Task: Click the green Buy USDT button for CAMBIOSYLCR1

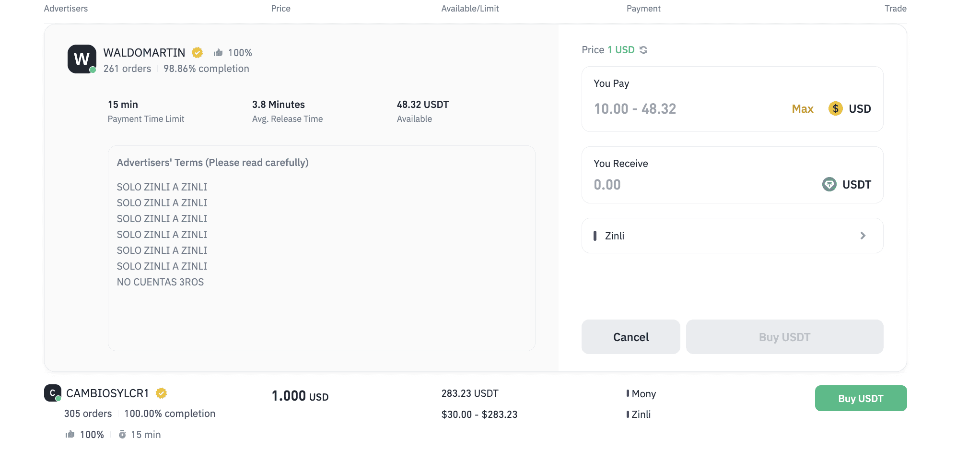Action: [861, 398]
